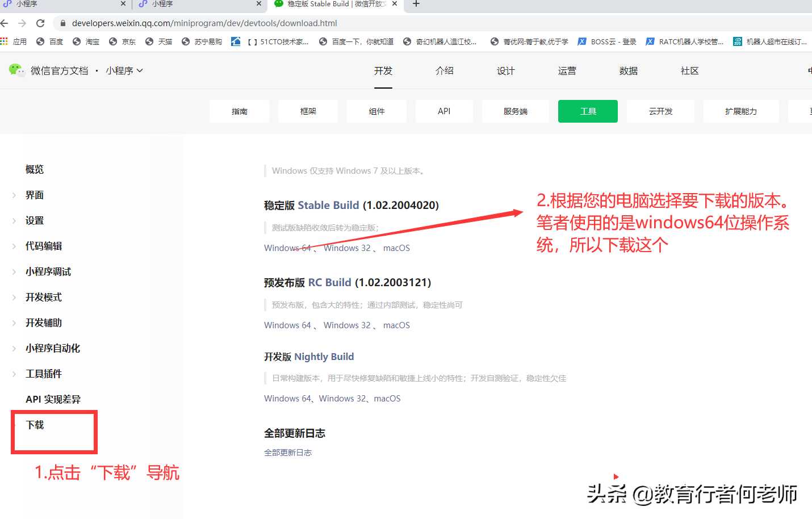Open the 组件 sub-navigation tab
This screenshot has width=812, height=519.
pyautogui.click(x=377, y=111)
